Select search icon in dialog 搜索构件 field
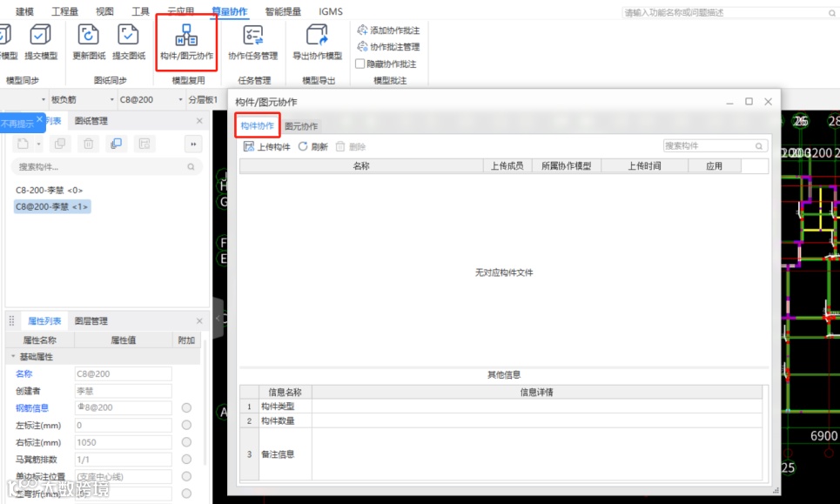Image resolution: width=840 pixels, height=504 pixels. pyautogui.click(x=759, y=145)
